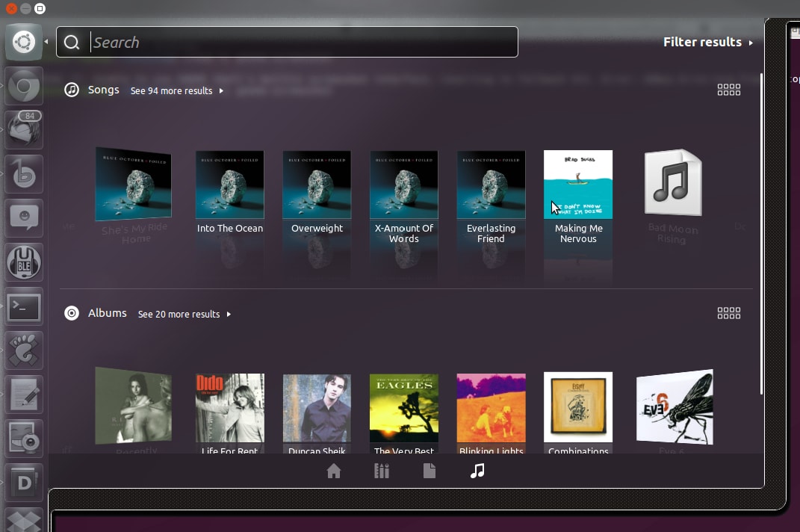The image size is (800, 532).
Task: Open the Eagles The Very Best album
Action: pyautogui.click(x=404, y=413)
